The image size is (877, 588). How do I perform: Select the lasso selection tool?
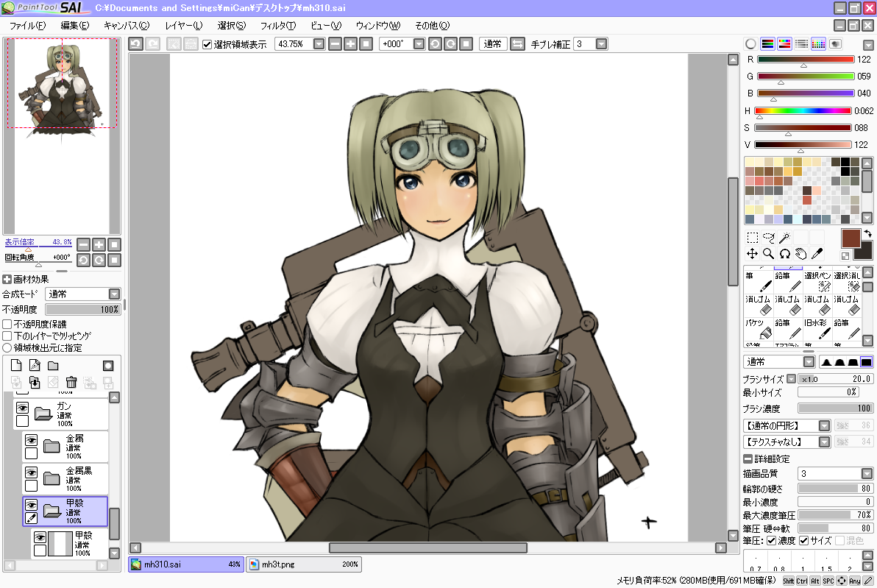point(769,237)
